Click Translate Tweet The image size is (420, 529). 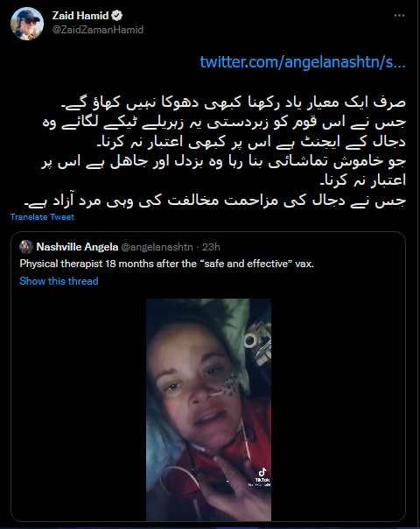coord(42,217)
